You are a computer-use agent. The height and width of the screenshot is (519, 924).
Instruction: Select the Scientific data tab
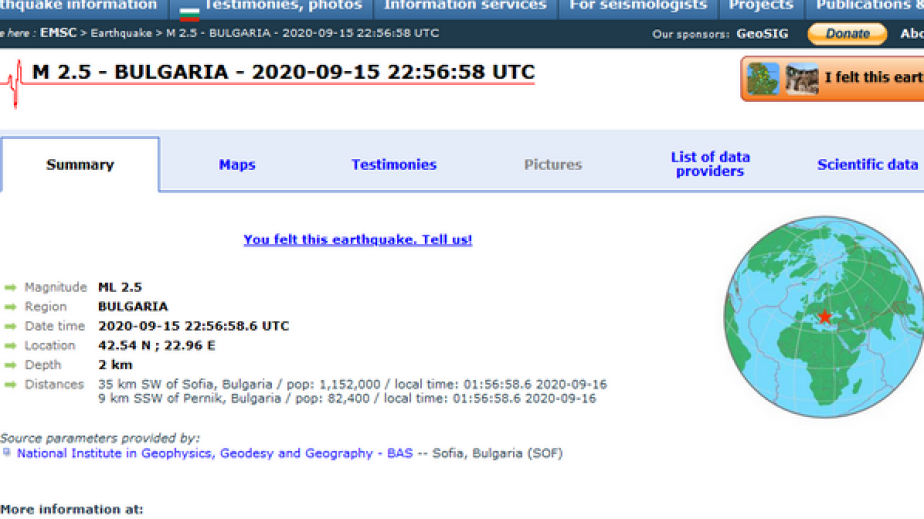[867, 165]
